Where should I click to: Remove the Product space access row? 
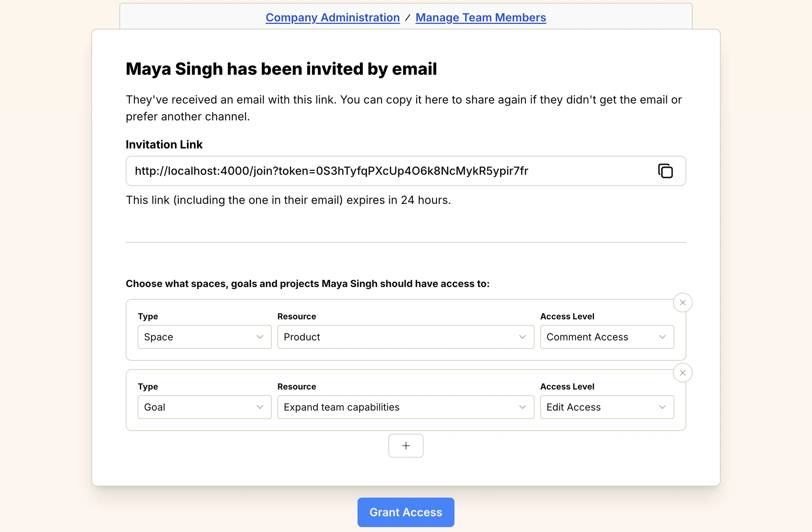[682, 302]
